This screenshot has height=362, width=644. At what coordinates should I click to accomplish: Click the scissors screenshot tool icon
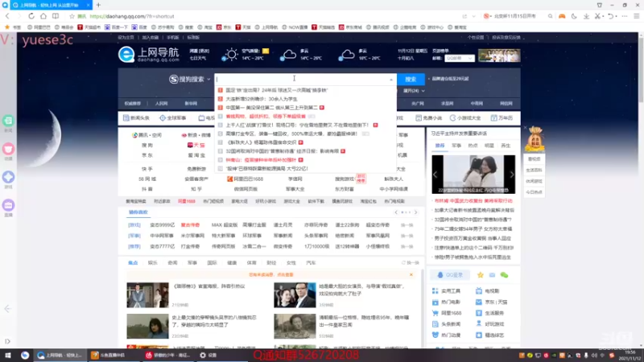pyautogui.click(x=597, y=16)
